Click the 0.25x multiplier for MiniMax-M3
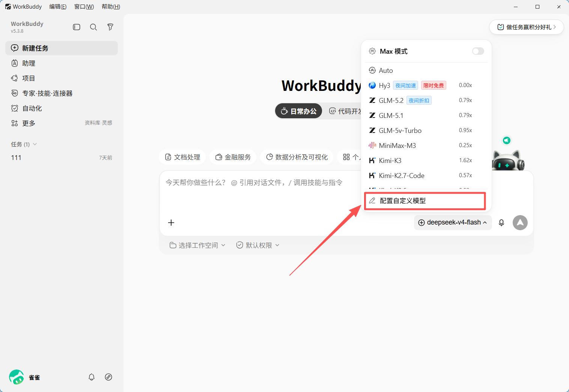The image size is (569, 392). point(465,145)
